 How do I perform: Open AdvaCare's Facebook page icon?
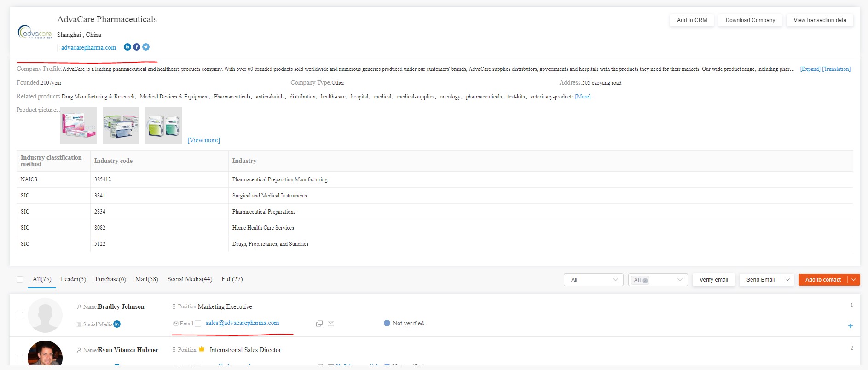click(x=137, y=47)
